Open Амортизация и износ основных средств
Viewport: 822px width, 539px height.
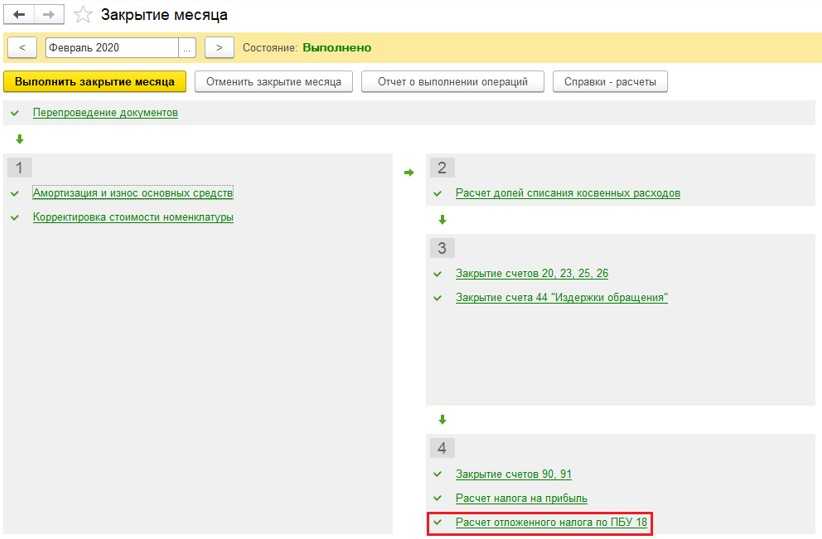pos(132,193)
